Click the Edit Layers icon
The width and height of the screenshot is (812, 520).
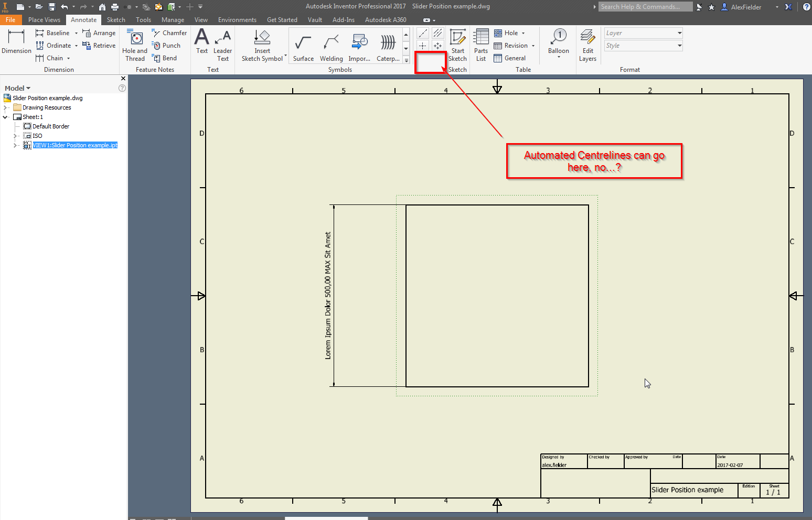587,45
